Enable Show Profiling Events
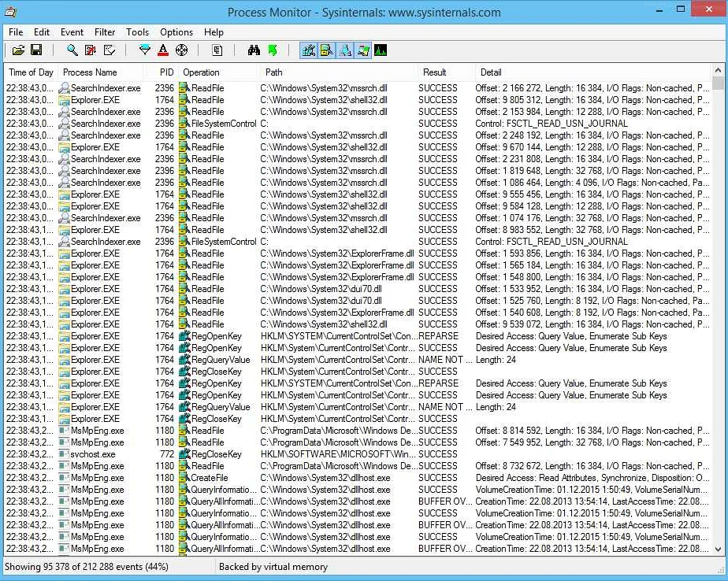The width and height of the screenshot is (728, 581). 382,50
